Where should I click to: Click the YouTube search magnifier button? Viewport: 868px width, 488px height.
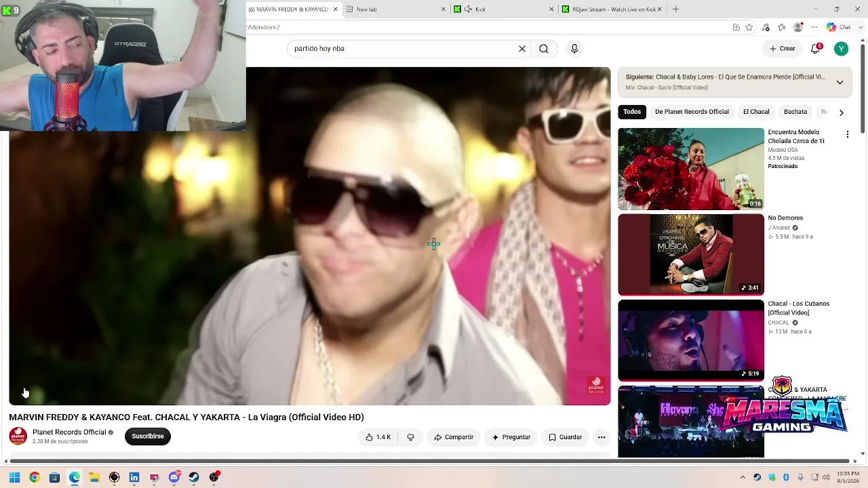pyautogui.click(x=544, y=49)
